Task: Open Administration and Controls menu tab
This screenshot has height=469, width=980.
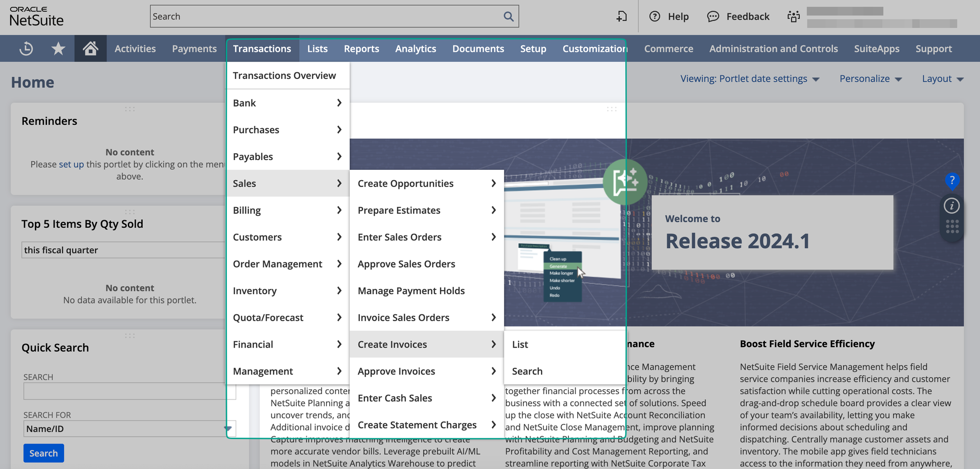Action: [774, 48]
